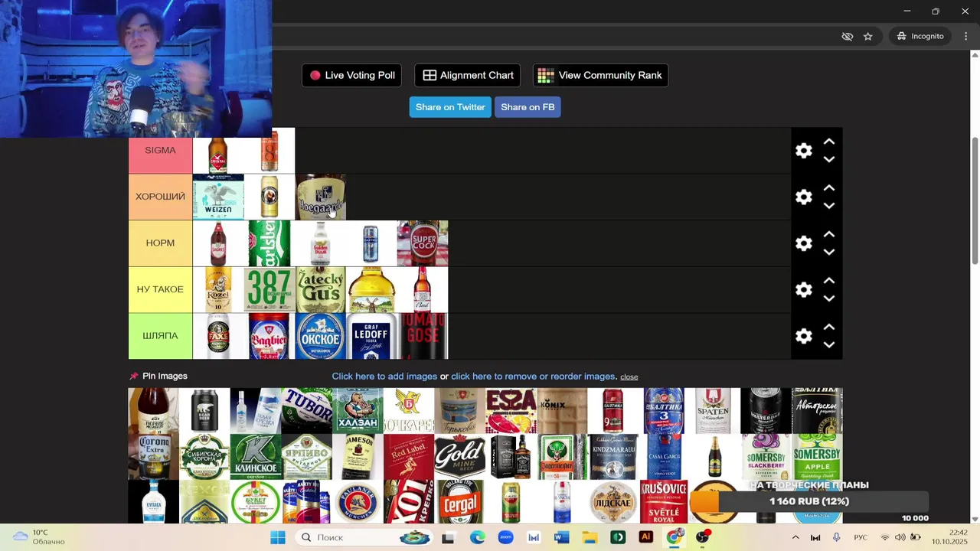Bookmark page with star icon

click(867, 36)
